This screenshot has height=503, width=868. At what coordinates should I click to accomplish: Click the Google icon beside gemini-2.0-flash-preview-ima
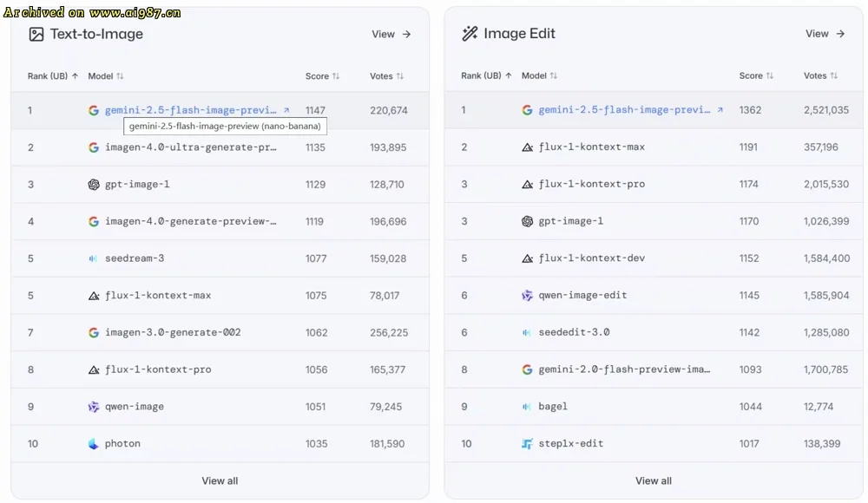coord(527,369)
